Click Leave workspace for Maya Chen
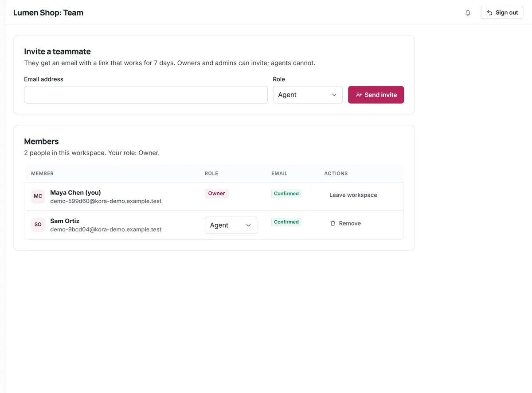The width and height of the screenshot is (532, 393). 353,195
